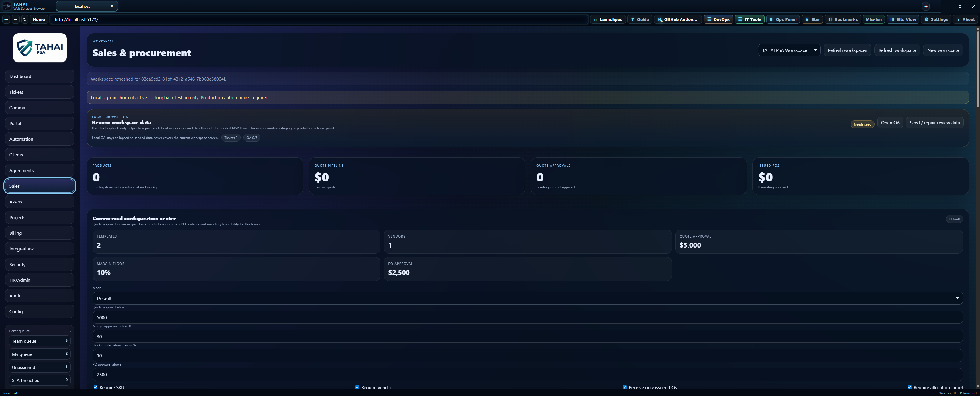
Task: Click the QA 0/6 chip
Action: pos(252,138)
